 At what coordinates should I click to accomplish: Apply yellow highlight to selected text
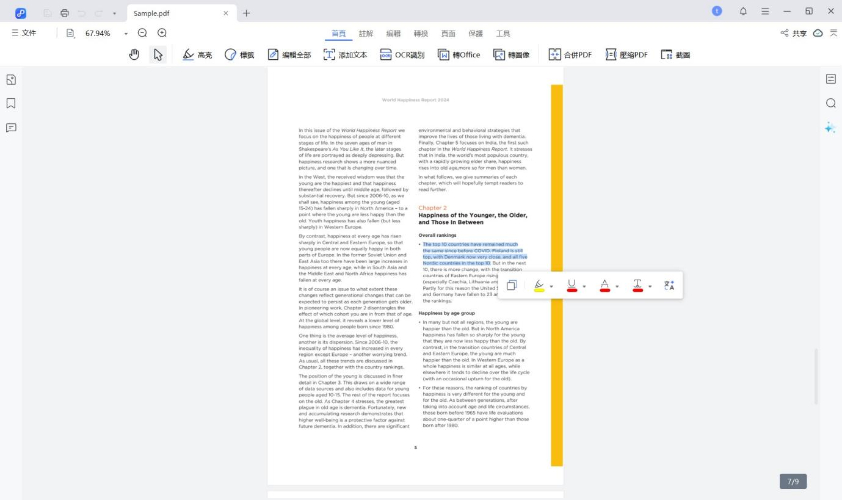point(539,286)
